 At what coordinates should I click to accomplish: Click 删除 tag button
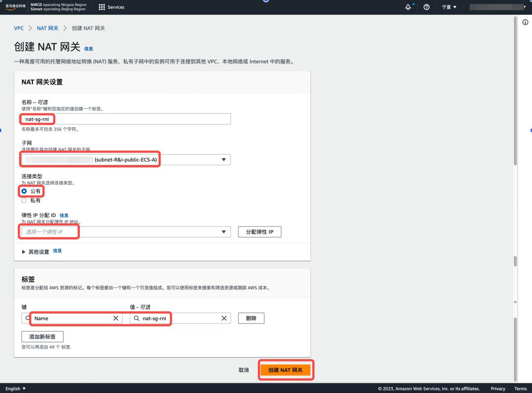point(251,318)
